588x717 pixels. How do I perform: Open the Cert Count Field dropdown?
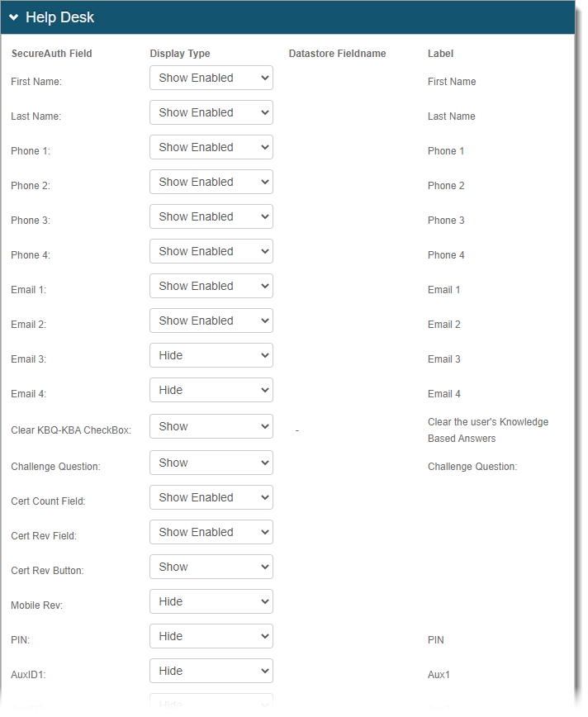tap(211, 496)
